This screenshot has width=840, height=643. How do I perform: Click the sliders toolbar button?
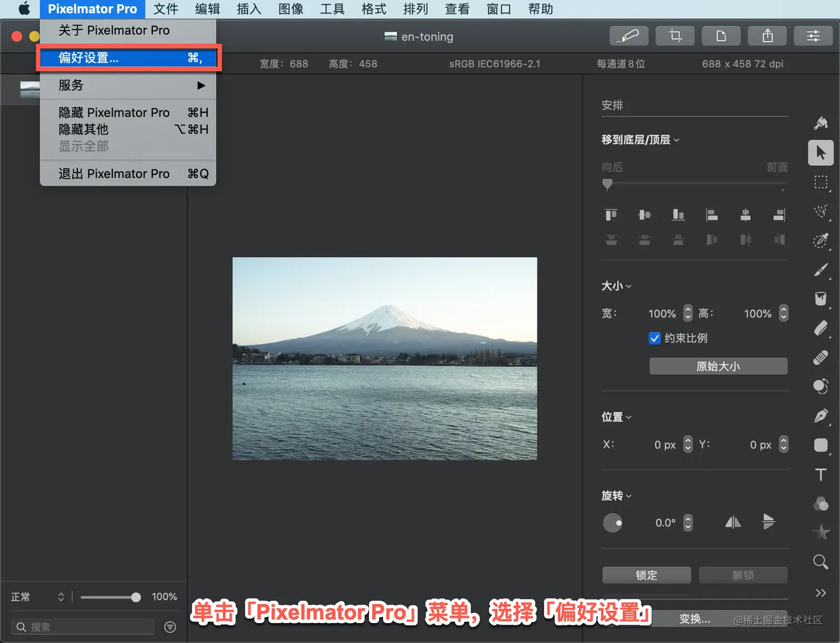pos(813,36)
